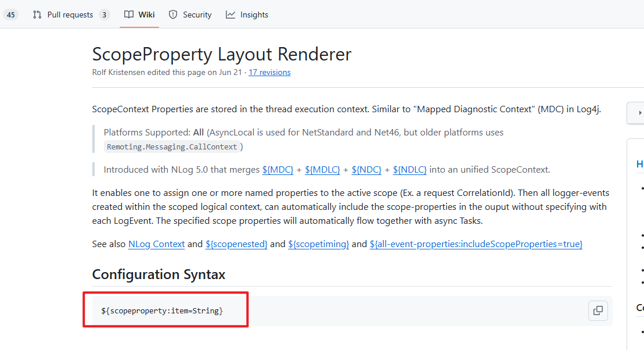Click the ${scopeproperty:item=String} code text
644x350 pixels.
162,311
